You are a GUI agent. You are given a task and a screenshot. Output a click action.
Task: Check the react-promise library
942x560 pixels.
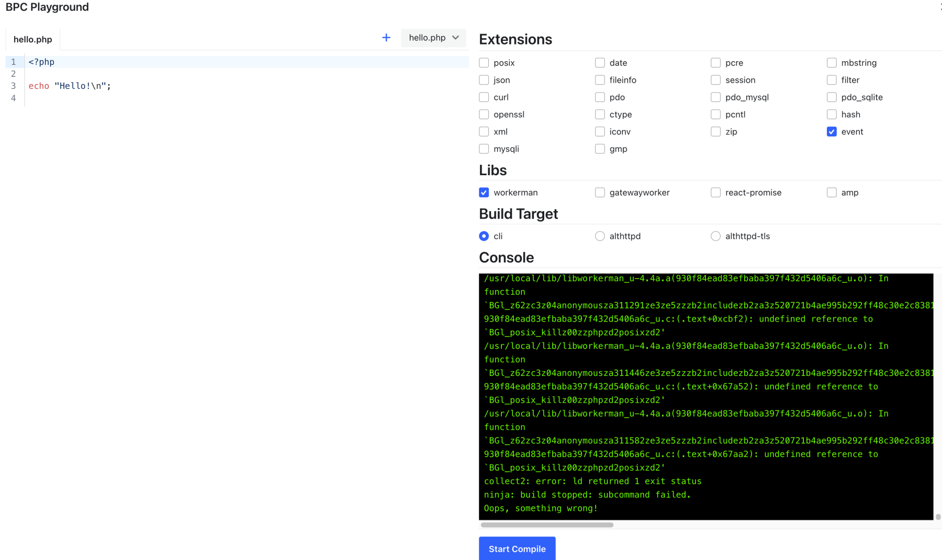(716, 192)
